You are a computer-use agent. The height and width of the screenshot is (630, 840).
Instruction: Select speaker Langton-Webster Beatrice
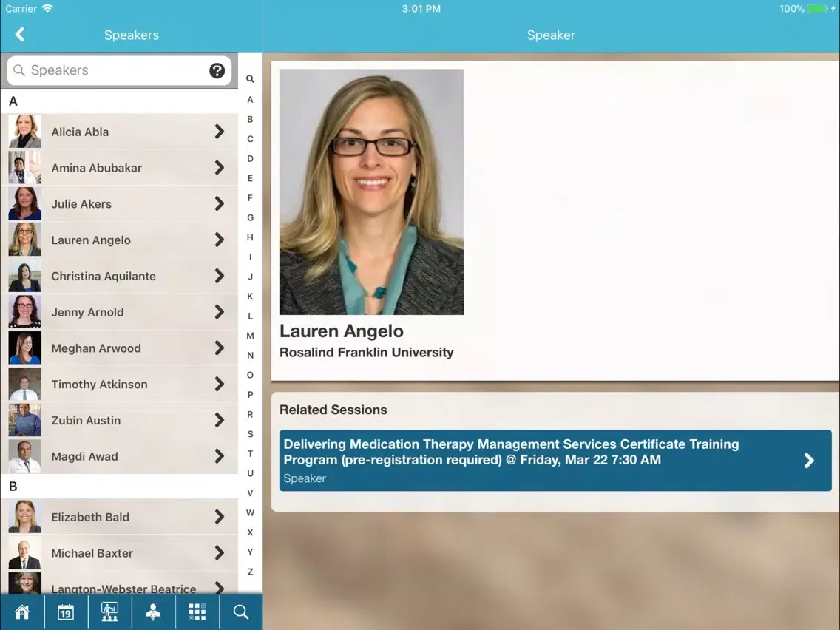pyautogui.click(x=120, y=583)
